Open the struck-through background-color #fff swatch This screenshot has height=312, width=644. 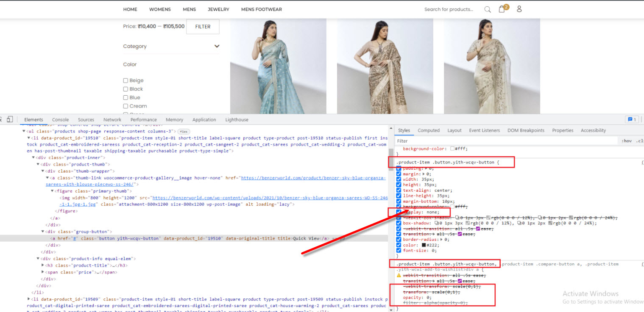point(452,207)
